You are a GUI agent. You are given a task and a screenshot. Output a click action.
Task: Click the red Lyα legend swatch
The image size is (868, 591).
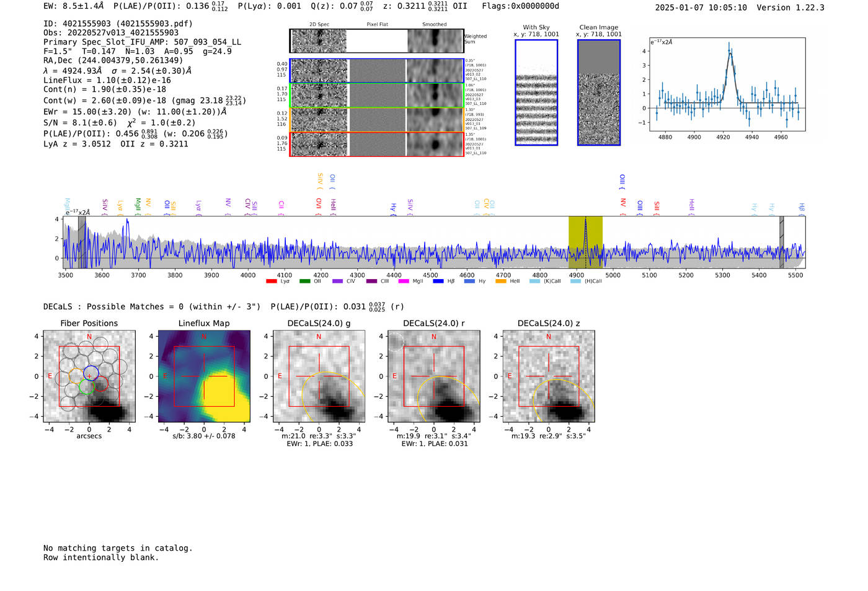pos(271,282)
